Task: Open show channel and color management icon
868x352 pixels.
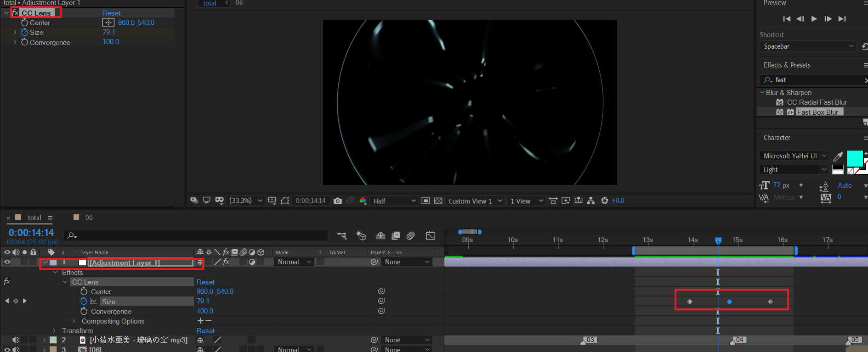Action: point(363,201)
